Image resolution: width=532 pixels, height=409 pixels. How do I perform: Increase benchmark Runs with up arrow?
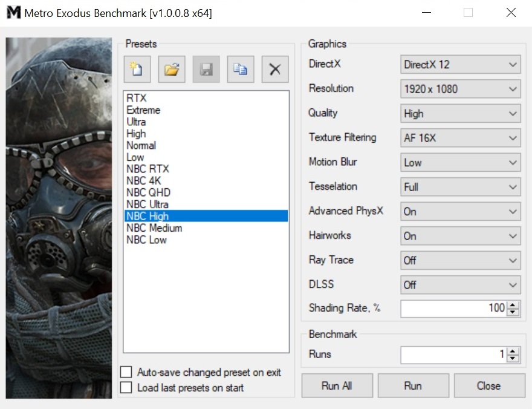tap(513, 351)
